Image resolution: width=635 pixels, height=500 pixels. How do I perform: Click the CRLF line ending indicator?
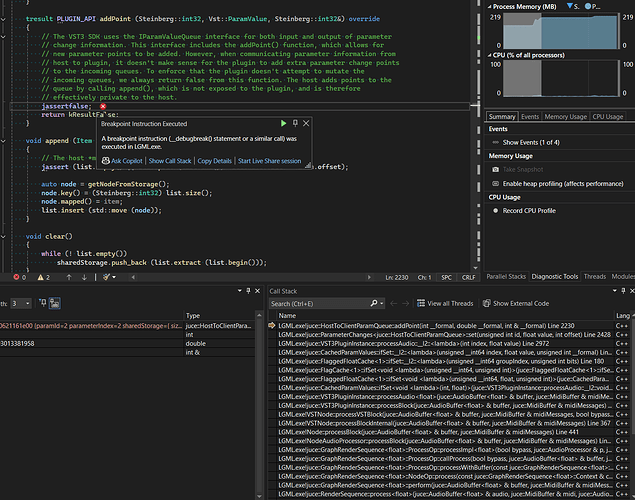469,277
